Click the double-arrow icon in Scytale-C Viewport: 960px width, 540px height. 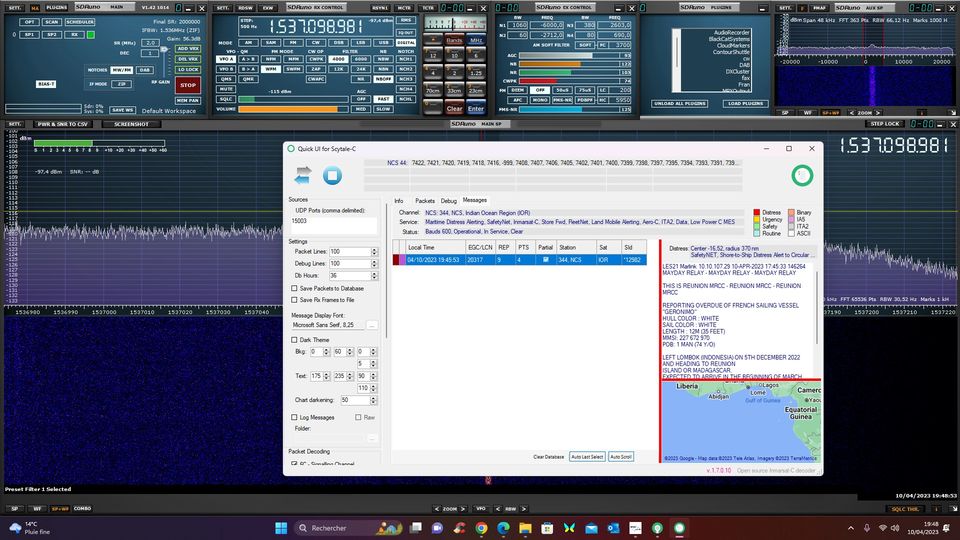point(303,176)
